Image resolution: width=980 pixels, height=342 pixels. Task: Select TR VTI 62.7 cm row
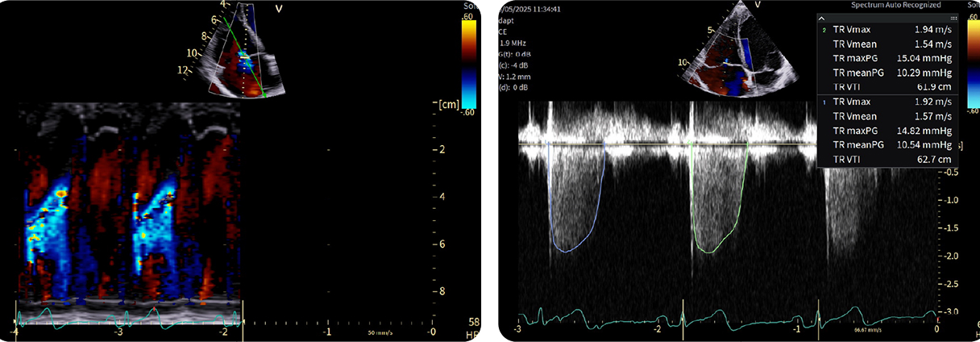coord(888,160)
